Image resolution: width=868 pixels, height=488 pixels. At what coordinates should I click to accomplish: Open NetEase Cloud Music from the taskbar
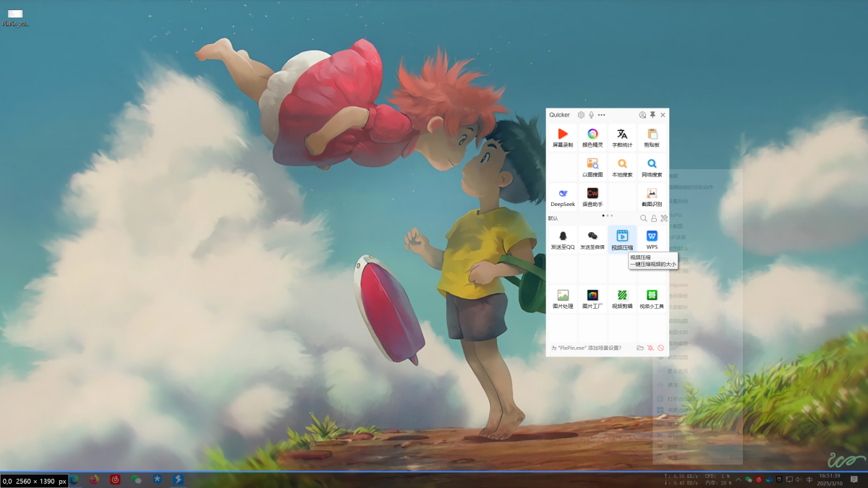click(x=115, y=479)
